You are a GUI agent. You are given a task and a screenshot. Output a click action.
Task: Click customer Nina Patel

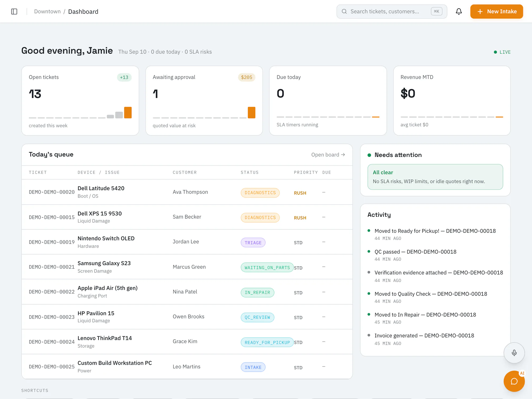pyautogui.click(x=185, y=292)
